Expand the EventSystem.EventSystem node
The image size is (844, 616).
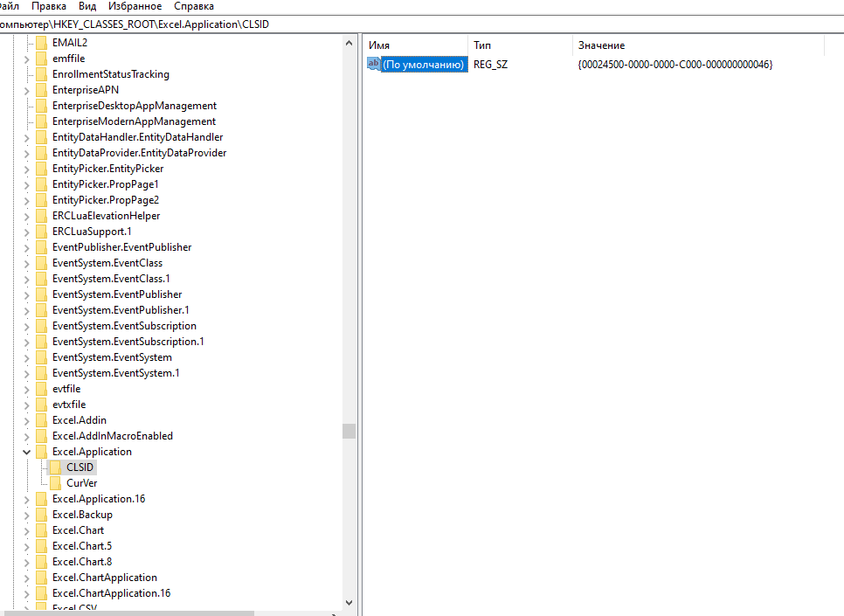tap(27, 356)
